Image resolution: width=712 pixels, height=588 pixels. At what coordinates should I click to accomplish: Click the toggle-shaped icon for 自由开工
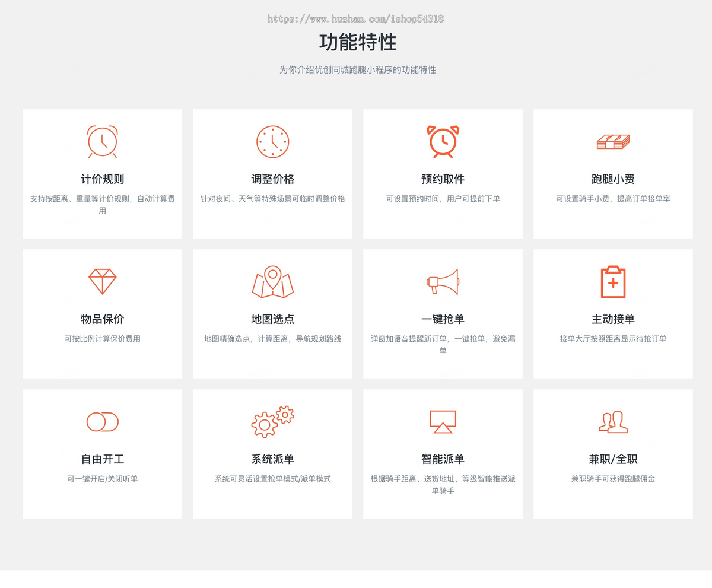point(103,422)
